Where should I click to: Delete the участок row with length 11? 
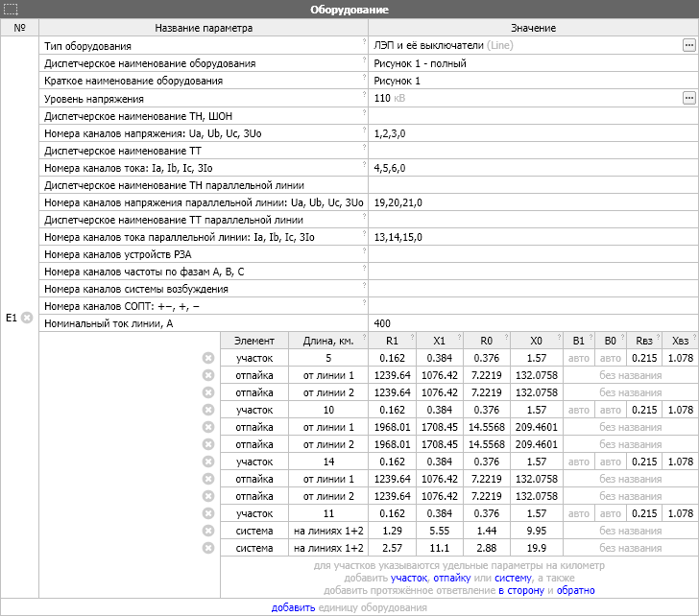click(x=208, y=513)
